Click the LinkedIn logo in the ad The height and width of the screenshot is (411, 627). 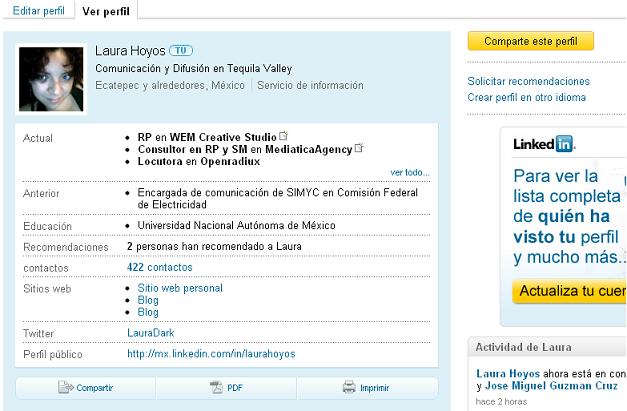pos(544,144)
